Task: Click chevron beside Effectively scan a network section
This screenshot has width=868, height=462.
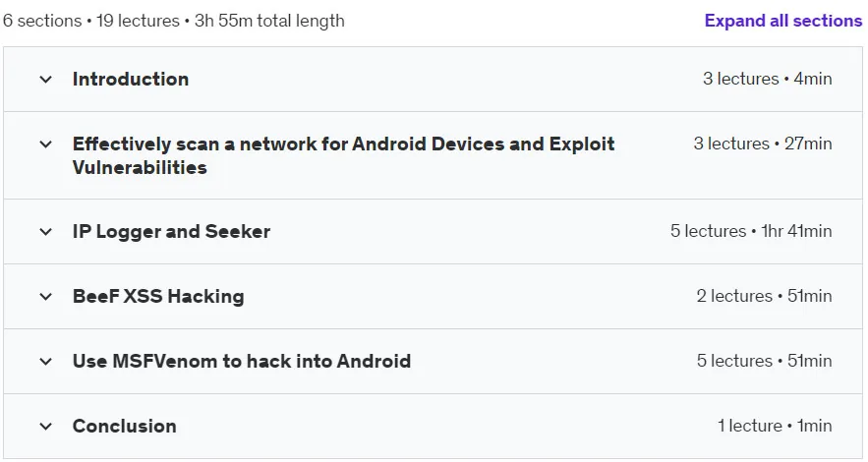Action: pyautogui.click(x=46, y=144)
